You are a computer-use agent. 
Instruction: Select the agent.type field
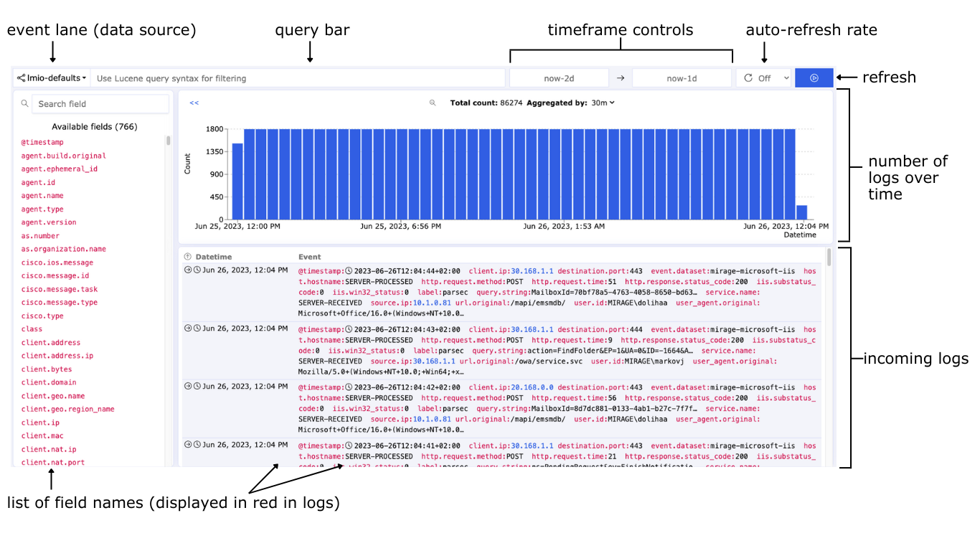42,209
